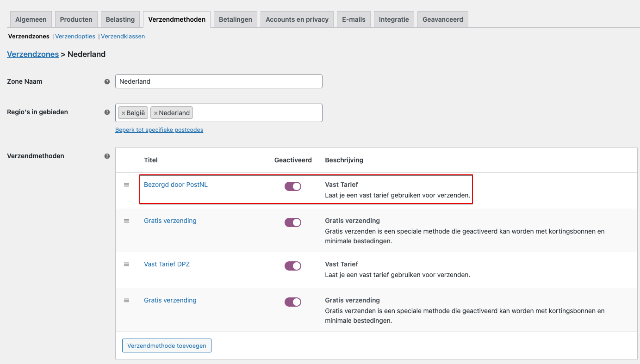Switch to the Algemeen tab
The image size is (640, 364).
(31, 19)
